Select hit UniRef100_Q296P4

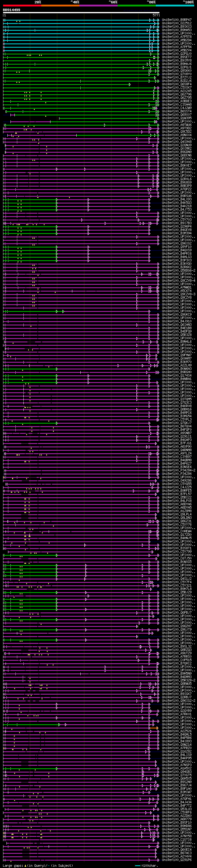coord(177,226)
